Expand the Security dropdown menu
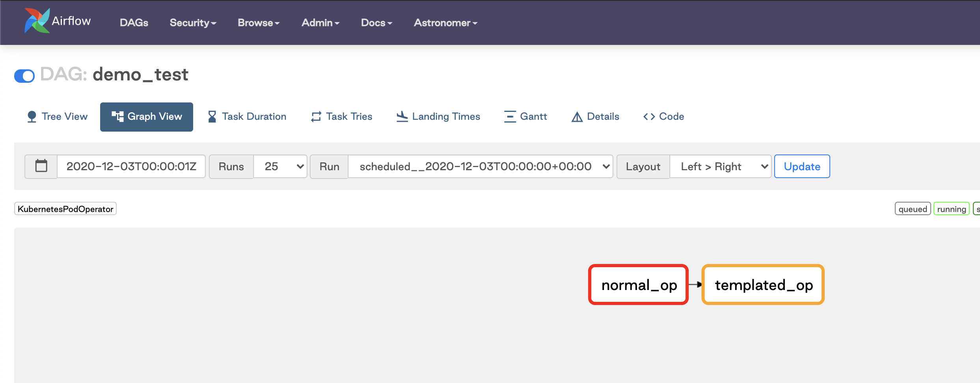This screenshot has width=980, height=383. pyautogui.click(x=193, y=23)
